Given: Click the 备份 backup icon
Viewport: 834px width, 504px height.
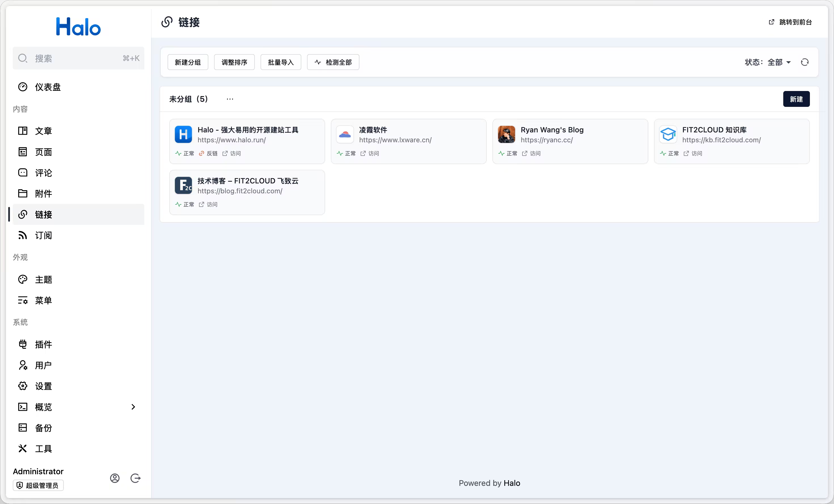Looking at the screenshot, I should 23,428.
